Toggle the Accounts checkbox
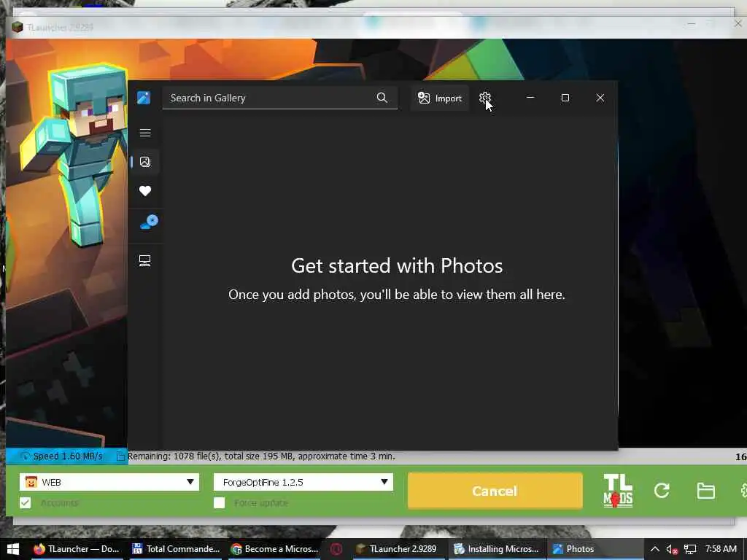The width and height of the screenshot is (747, 560). click(x=26, y=503)
